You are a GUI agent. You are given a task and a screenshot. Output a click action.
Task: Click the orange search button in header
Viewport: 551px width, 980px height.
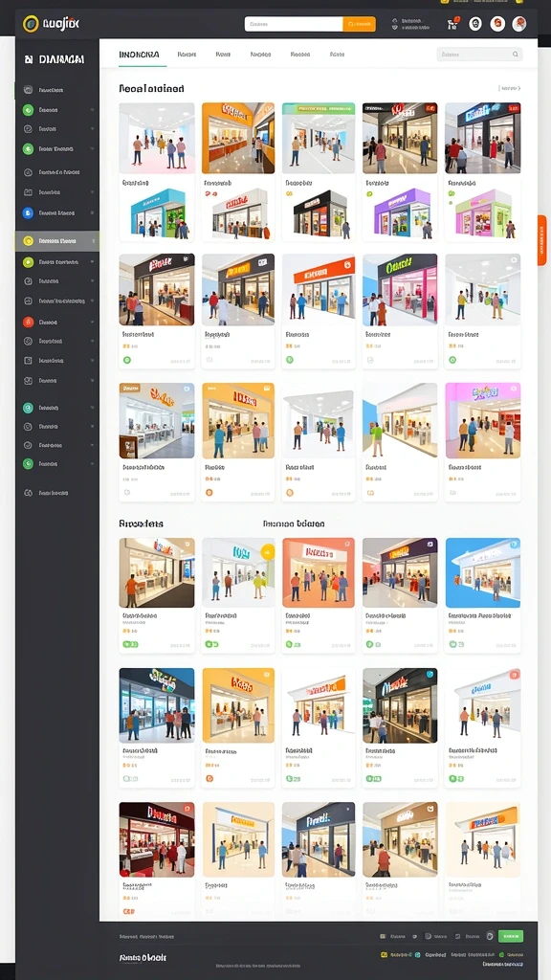(x=360, y=24)
